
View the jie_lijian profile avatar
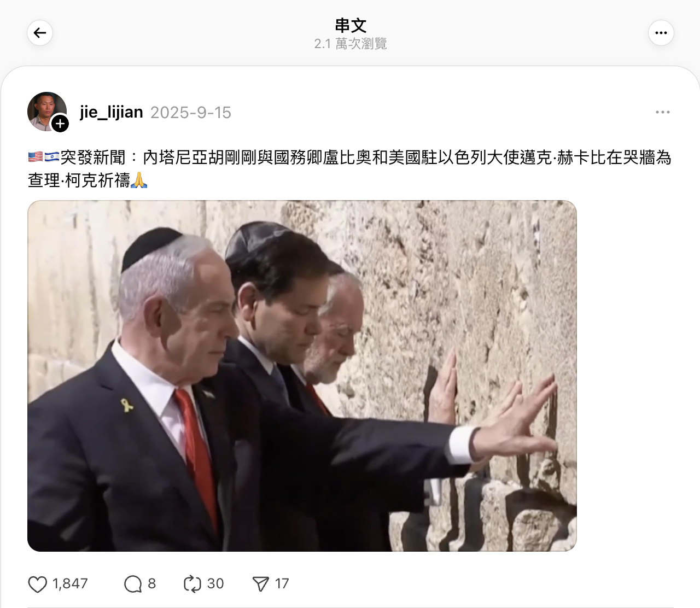click(47, 112)
